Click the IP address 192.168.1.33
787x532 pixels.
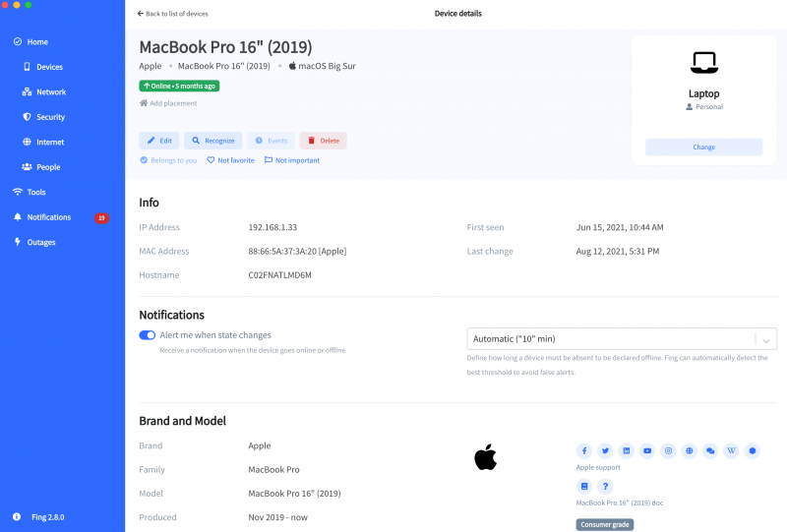272,227
